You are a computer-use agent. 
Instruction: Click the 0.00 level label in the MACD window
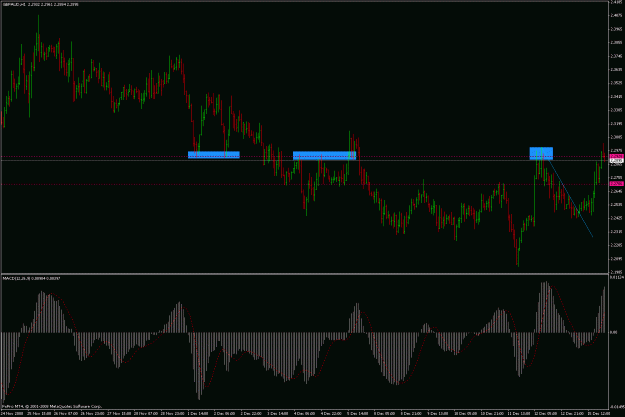(614, 332)
